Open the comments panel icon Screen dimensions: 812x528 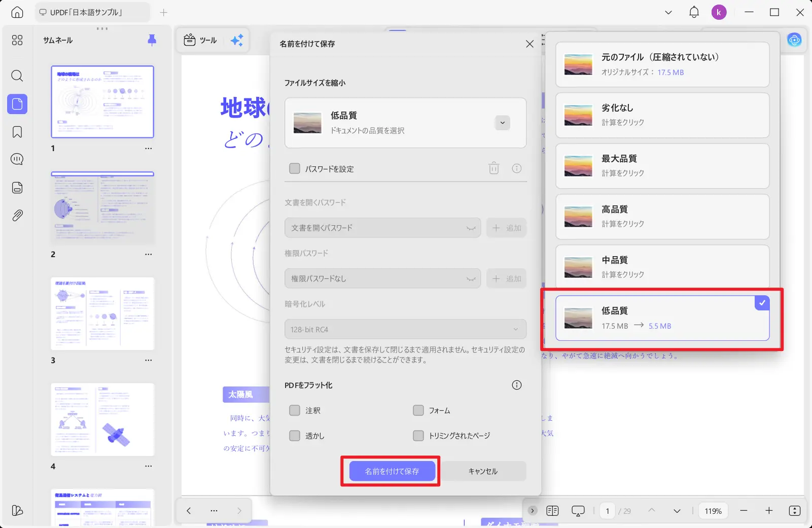pyautogui.click(x=17, y=159)
